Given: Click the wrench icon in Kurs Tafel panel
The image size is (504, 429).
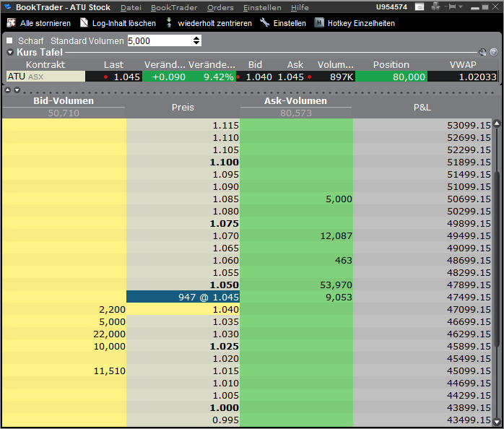Looking at the screenshot, I should point(482,52).
